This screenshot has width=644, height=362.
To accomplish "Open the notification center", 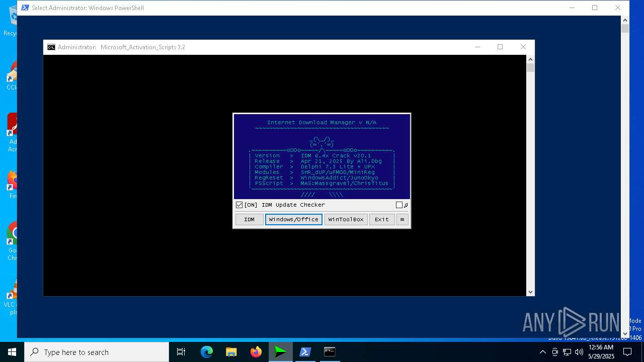I will point(627,352).
